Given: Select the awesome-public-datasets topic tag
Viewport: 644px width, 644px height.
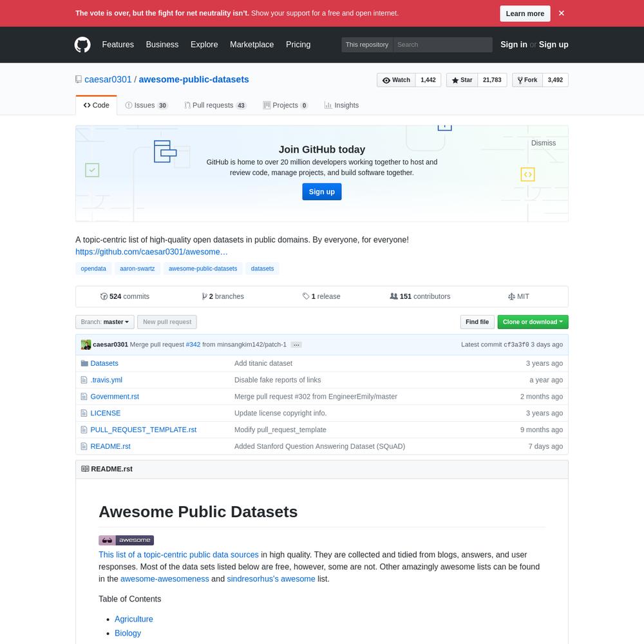Looking at the screenshot, I should coord(203,269).
